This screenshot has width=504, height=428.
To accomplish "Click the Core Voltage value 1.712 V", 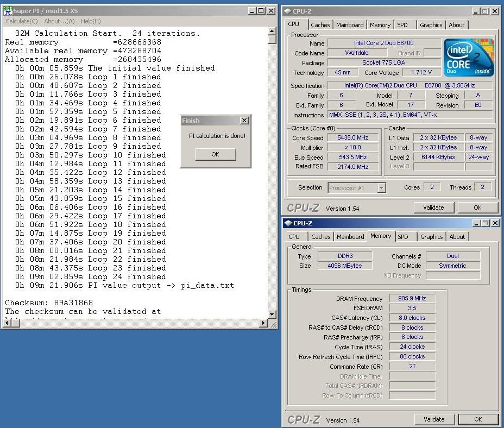I will pos(421,72).
